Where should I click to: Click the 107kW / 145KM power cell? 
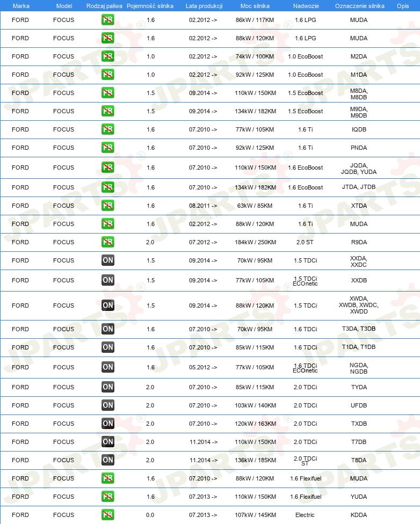point(256,515)
